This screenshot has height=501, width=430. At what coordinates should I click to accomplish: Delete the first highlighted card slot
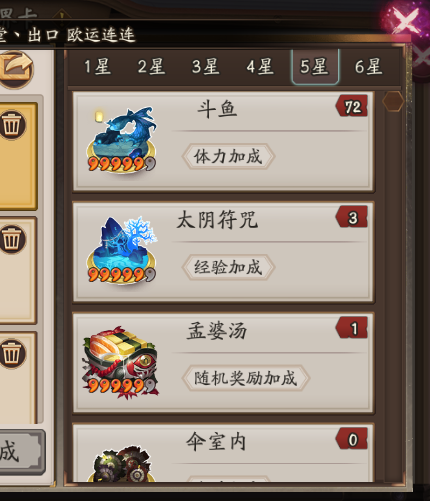(x=12, y=125)
